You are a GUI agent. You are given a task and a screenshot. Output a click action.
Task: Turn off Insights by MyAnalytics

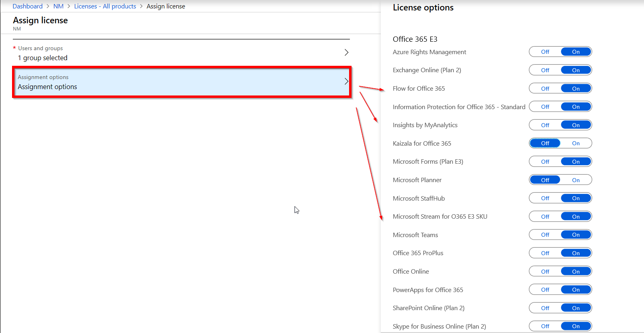(x=545, y=125)
